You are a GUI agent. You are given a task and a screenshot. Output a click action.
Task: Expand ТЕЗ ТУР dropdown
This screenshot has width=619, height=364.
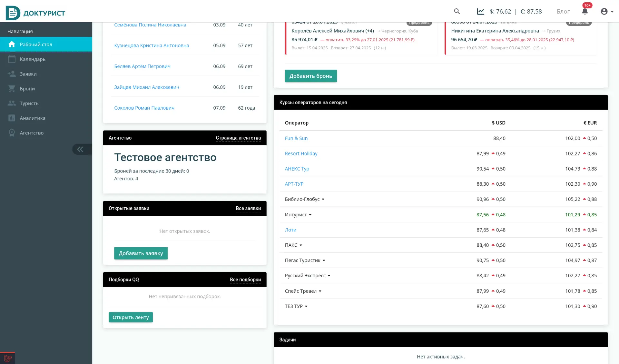click(x=296, y=306)
